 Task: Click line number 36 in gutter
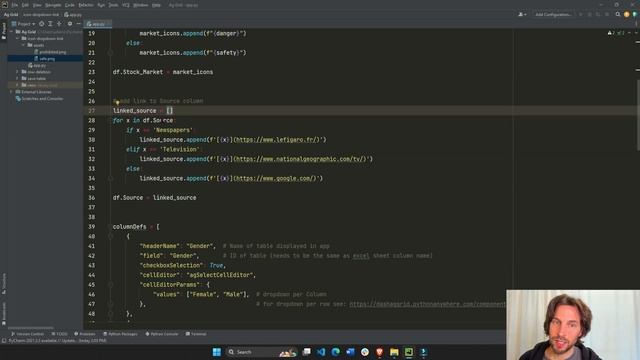91,198
